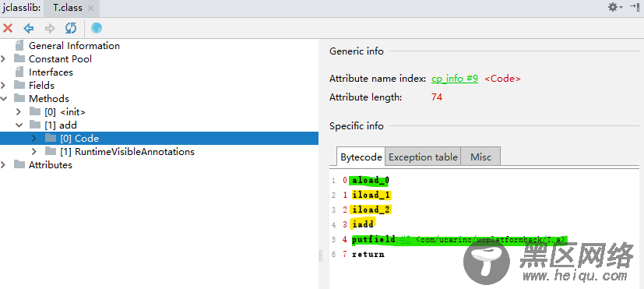Expand the [0] <init> method
This screenshot has width=644, height=289.
coord(18,111)
